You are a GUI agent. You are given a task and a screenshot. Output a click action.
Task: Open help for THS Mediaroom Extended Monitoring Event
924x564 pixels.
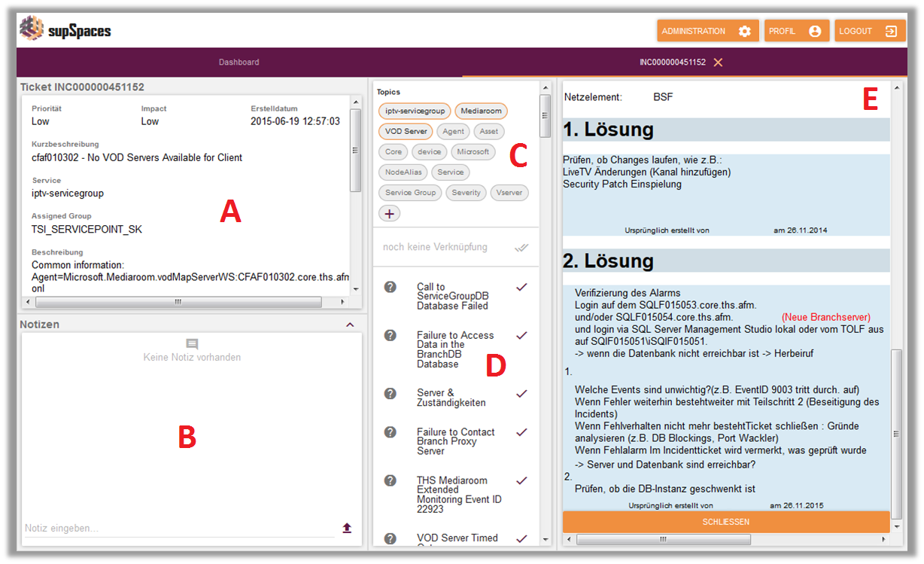coord(390,480)
